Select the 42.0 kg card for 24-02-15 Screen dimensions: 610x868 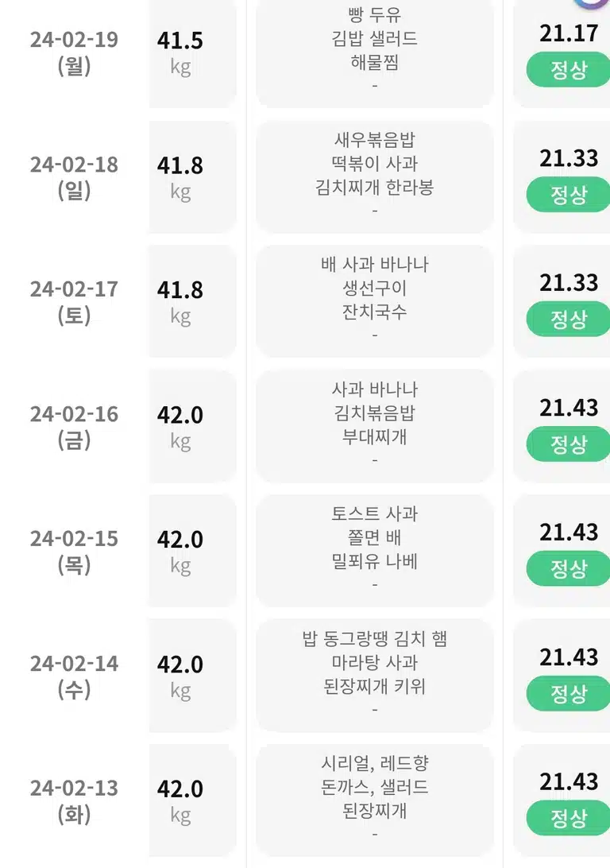[x=192, y=551]
